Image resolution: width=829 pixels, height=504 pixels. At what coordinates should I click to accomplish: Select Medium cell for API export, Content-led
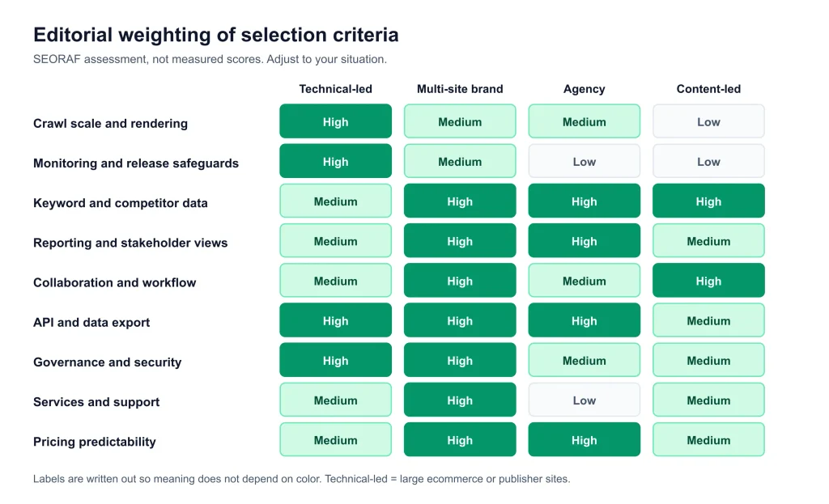click(x=708, y=320)
